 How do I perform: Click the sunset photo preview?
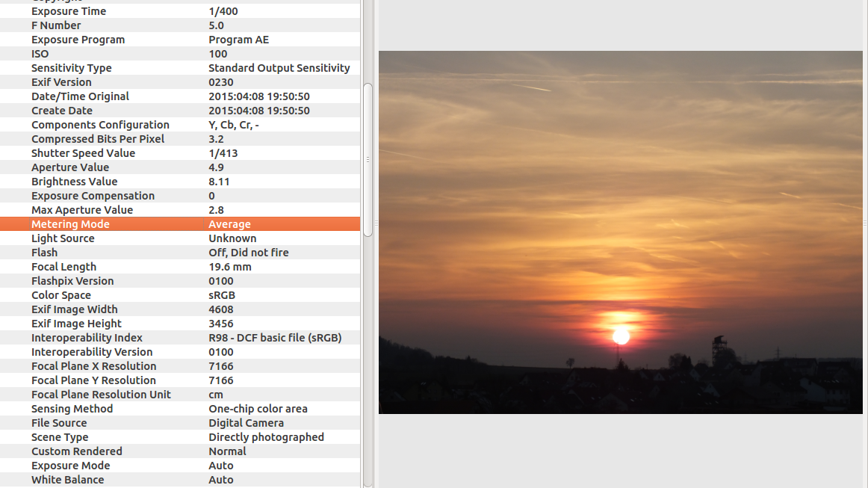[x=620, y=232]
